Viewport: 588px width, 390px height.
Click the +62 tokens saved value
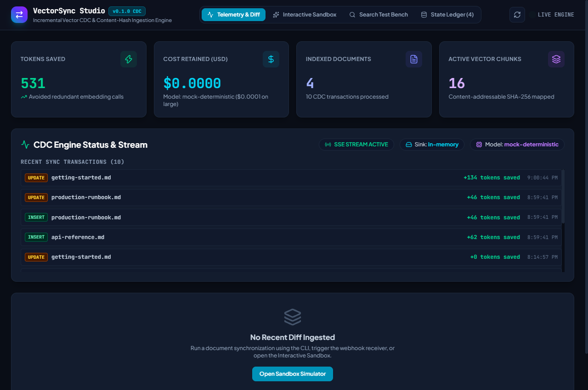(493, 237)
